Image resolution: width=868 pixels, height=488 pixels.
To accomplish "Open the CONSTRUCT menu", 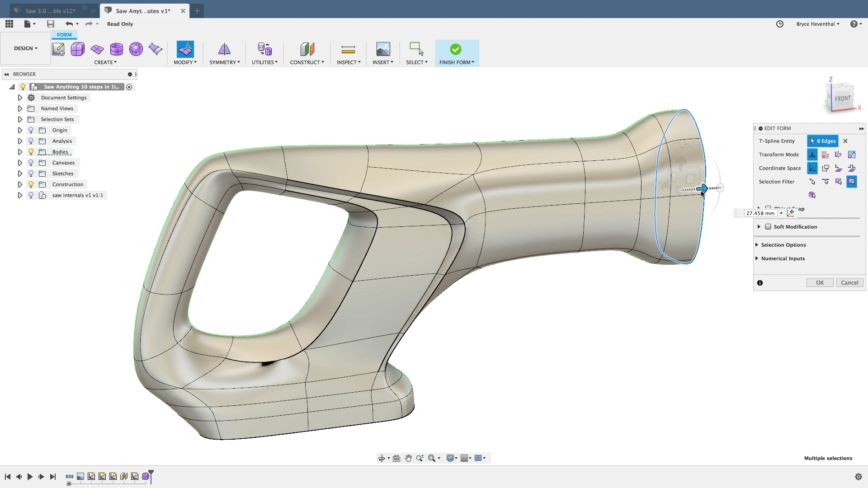I will tap(307, 62).
